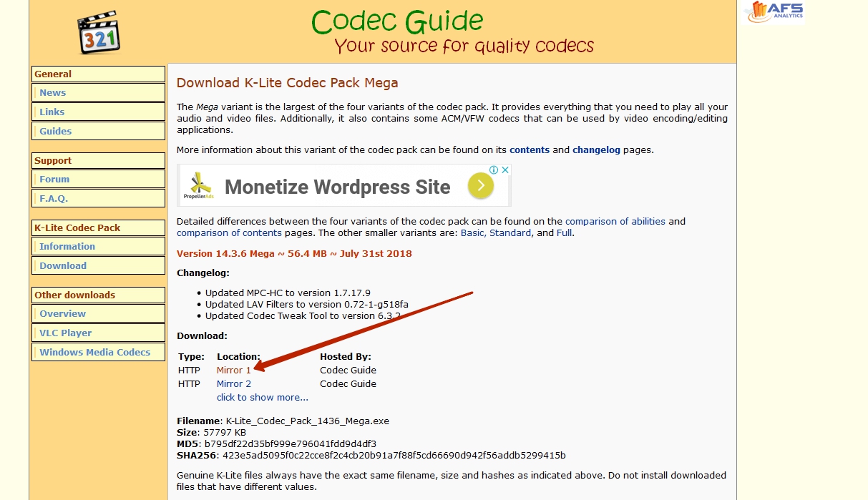Open the Links sidebar menu item
Viewport: 868px width, 500px height.
pyautogui.click(x=52, y=112)
